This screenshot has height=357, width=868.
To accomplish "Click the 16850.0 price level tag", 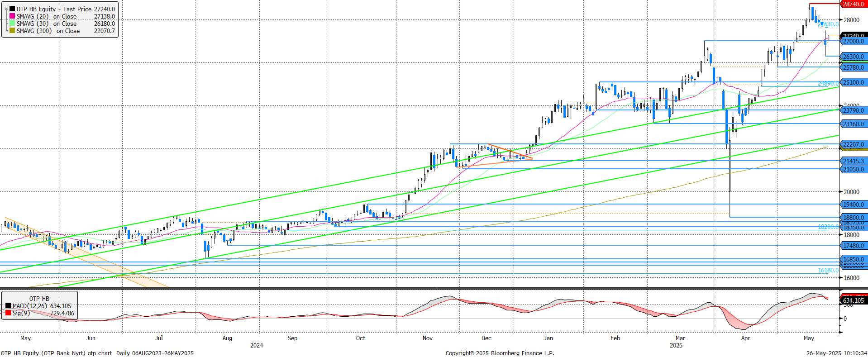I will coord(854,259).
